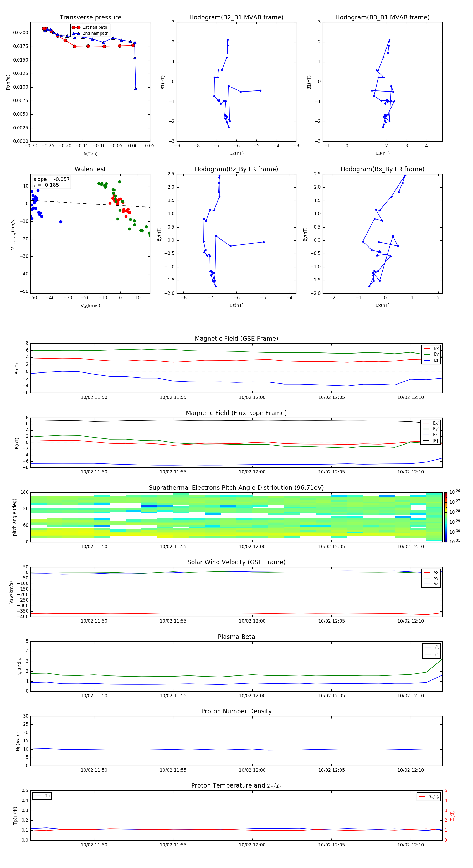The width and height of the screenshot is (473, 868).
Task: Click the Proton Number Density title
Action: point(236,711)
